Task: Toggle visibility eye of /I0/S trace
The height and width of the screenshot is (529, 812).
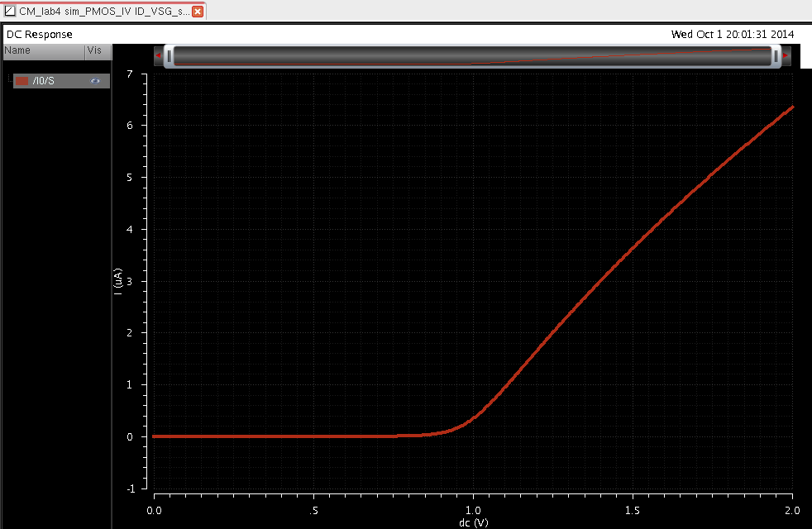Action: [95, 81]
